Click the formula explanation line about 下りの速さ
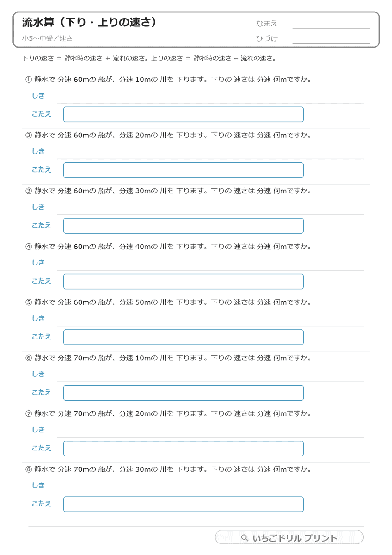 click(149, 59)
